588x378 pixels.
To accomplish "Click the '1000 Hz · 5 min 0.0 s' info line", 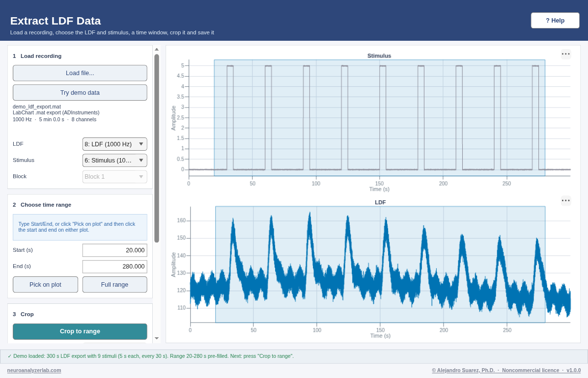I will coord(55,119).
